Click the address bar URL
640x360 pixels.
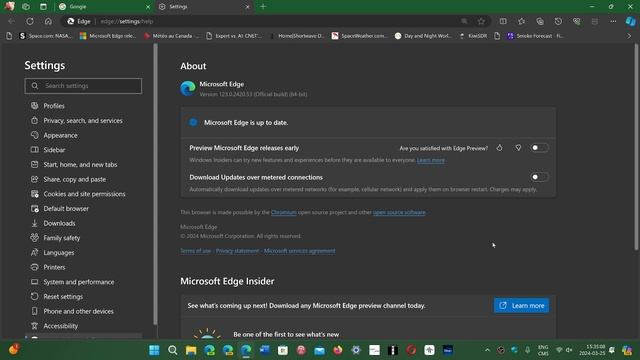pyautogui.click(x=127, y=21)
